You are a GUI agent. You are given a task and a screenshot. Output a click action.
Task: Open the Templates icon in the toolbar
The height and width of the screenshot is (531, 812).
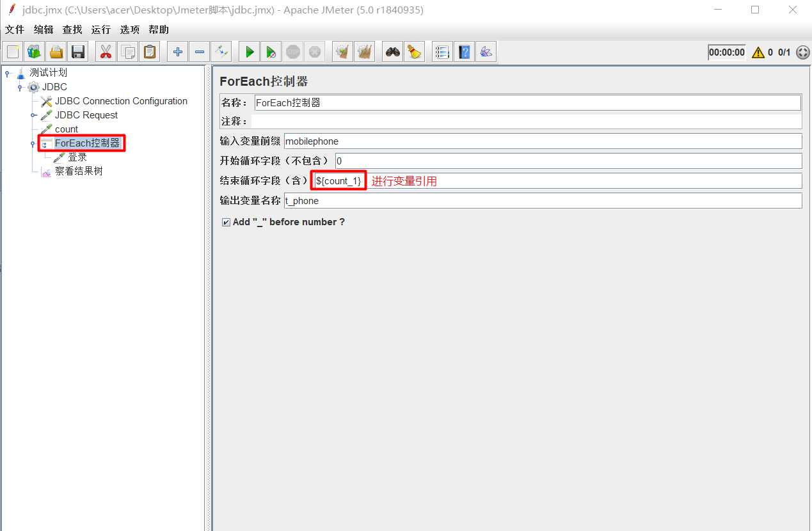[x=35, y=52]
